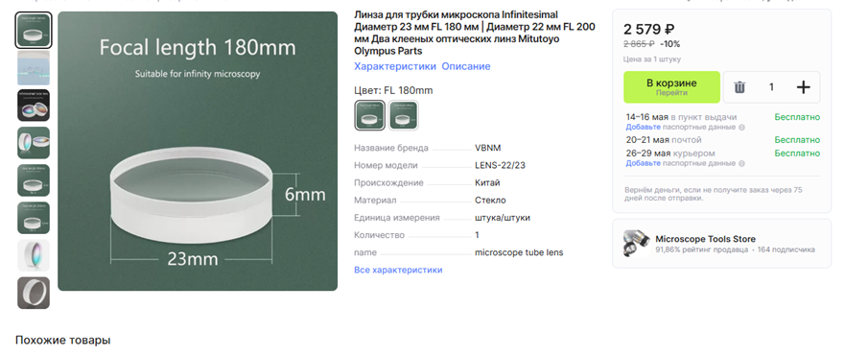
Task: Click the name value microscope tube lens
Action: [519, 252]
